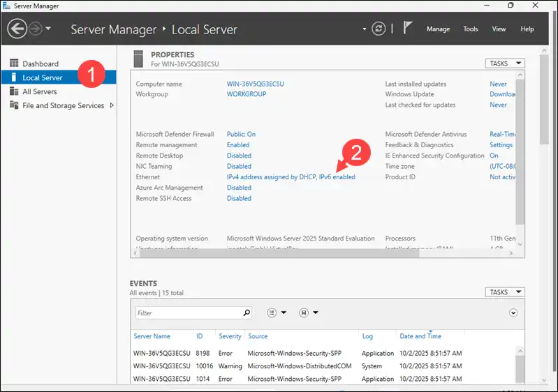Open the Events filter criteria list icon
Image resolution: width=558 pixels, height=392 pixels.
click(x=273, y=313)
